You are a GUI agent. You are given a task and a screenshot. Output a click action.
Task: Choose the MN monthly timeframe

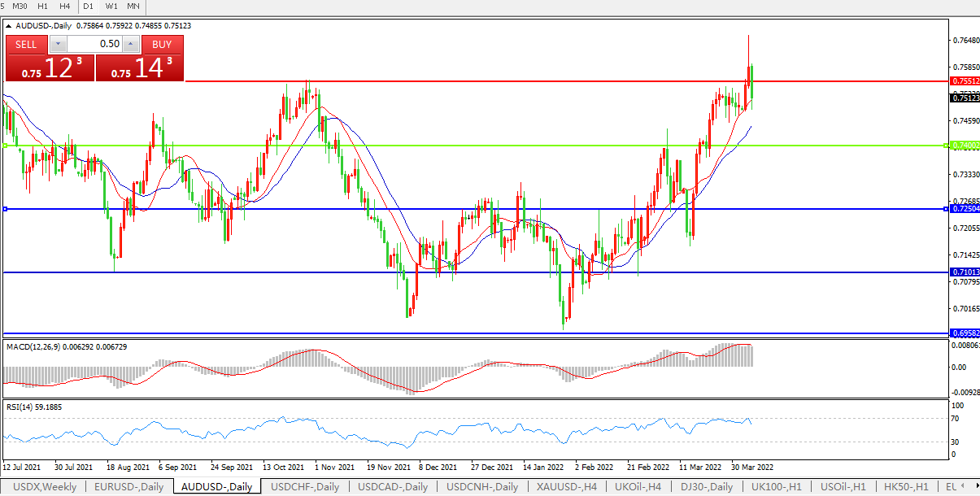click(133, 7)
